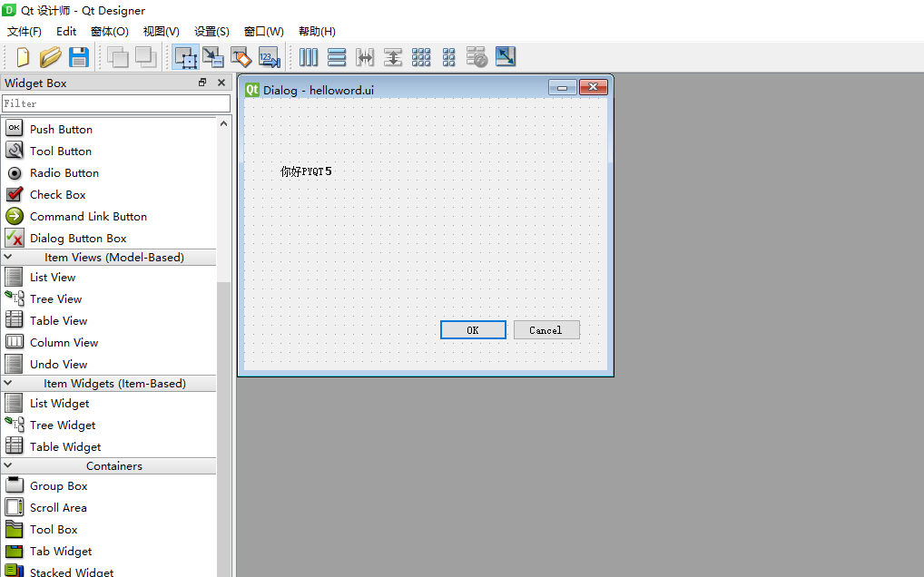Apply the Lay Out Horizontally icon
The width and height of the screenshot is (924, 577).
click(309, 57)
